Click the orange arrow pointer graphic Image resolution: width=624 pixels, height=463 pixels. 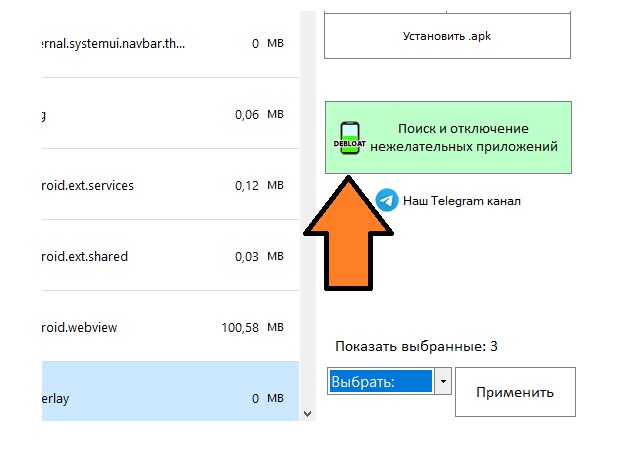(x=349, y=233)
